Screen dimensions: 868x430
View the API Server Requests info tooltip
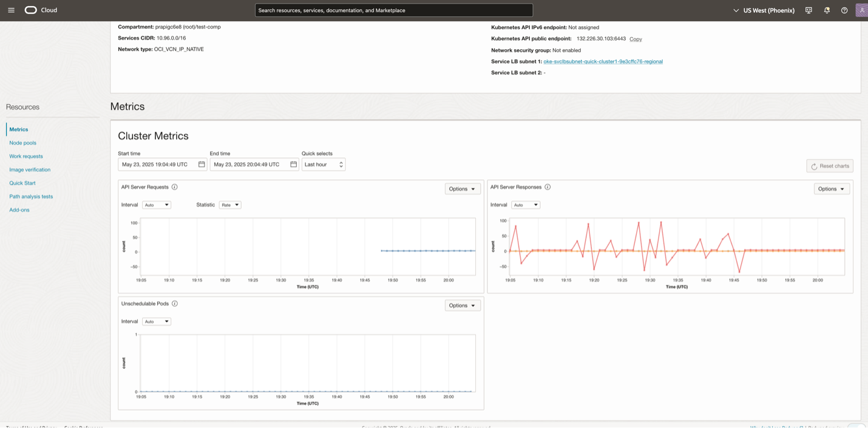click(175, 186)
